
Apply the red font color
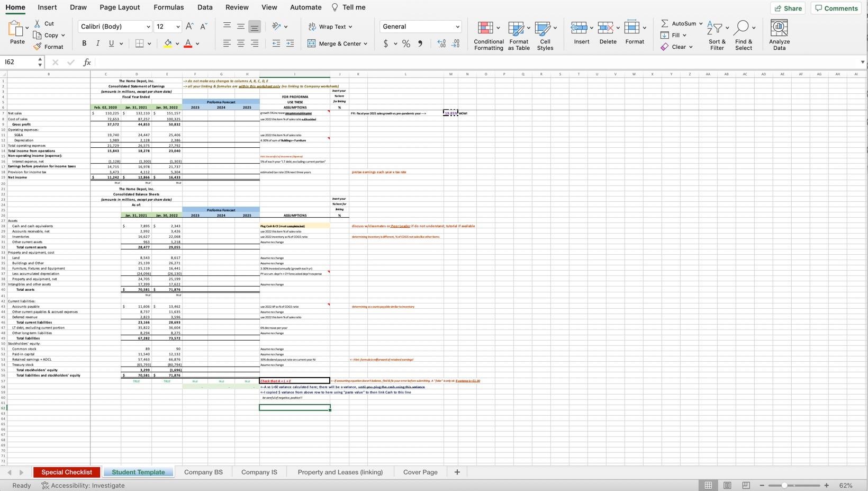(188, 43)
